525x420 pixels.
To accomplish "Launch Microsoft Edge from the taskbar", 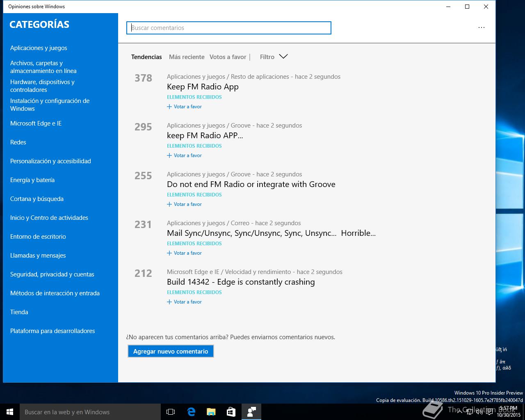I will (x=191, y=412).
